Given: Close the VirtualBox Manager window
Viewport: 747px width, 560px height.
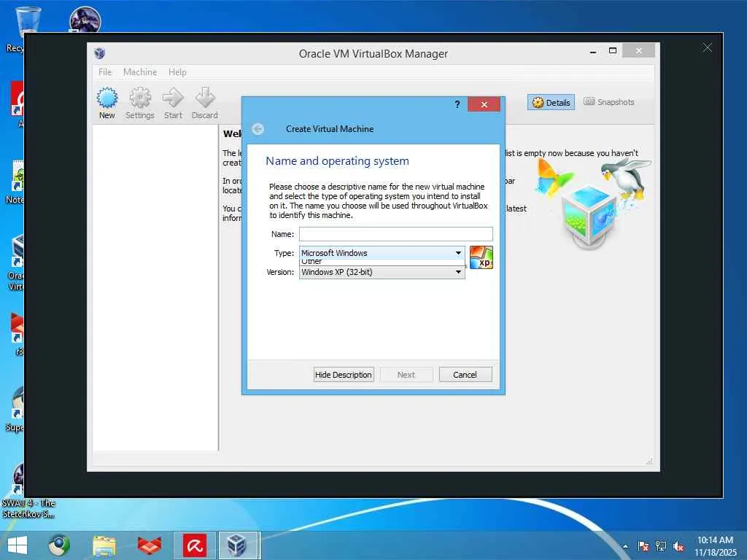Looking at the screenshot, I should click(638, 50).
